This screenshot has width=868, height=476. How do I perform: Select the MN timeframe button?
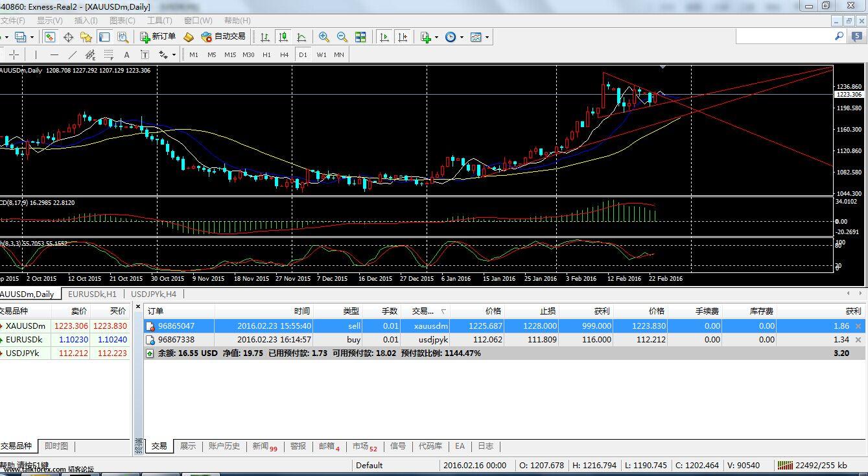pos(339,54)
